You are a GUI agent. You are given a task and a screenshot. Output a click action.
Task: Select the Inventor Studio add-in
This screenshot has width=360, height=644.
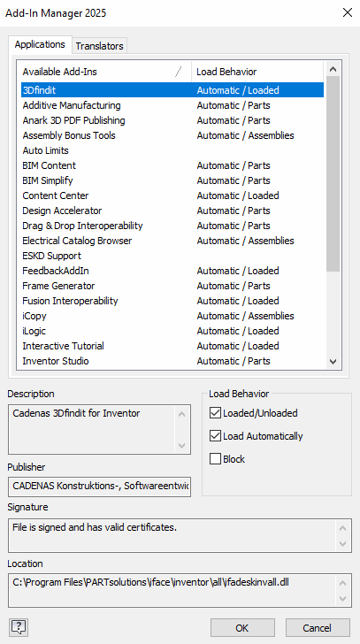172,361
